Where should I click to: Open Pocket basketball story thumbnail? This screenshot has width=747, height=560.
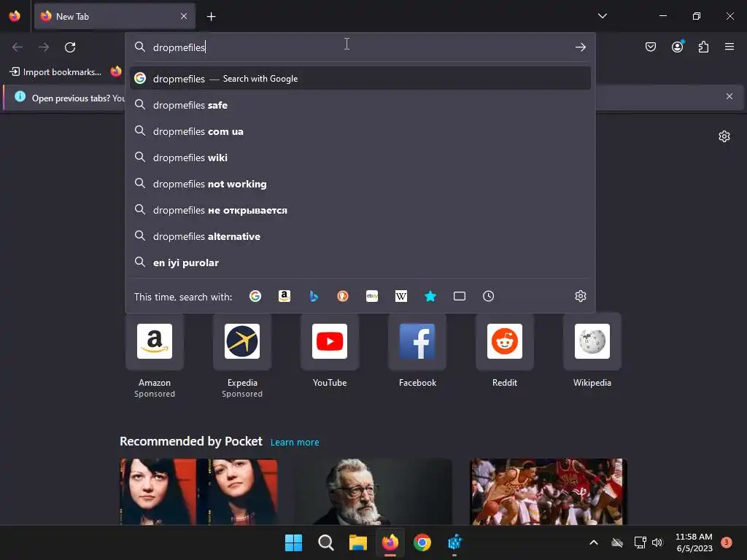(x=549, y=491)
